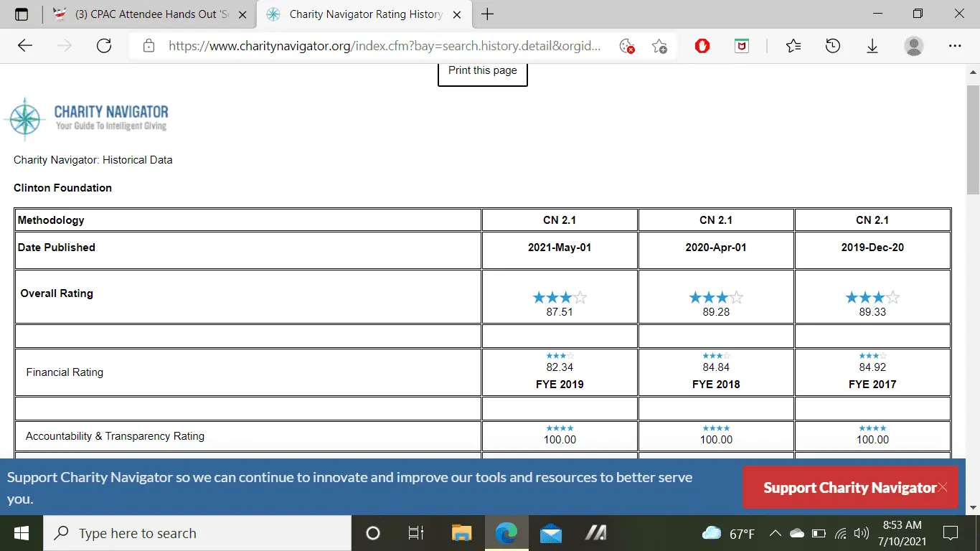Click the red adblocker extension icon
The width and height of the screenshot is (980, 551).
(x=702, y=46)
